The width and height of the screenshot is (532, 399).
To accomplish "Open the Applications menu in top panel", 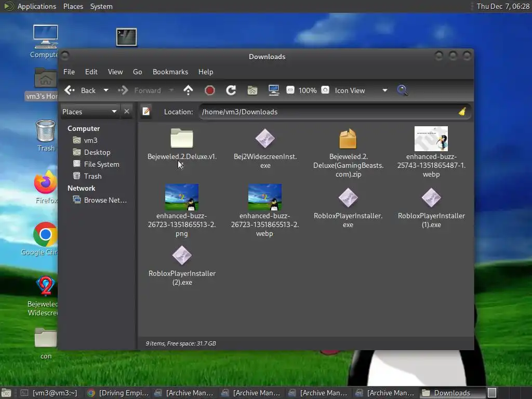I will click(x=37, y=6).
